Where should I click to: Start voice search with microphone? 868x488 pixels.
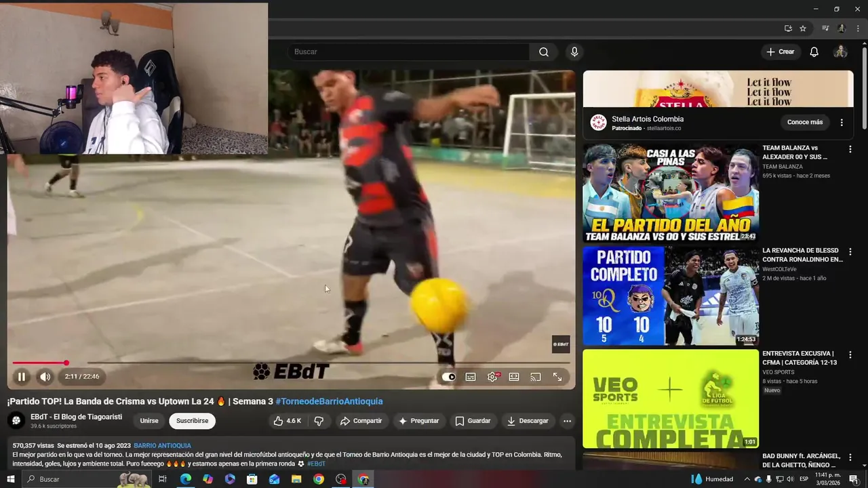[x=574, y=52]
